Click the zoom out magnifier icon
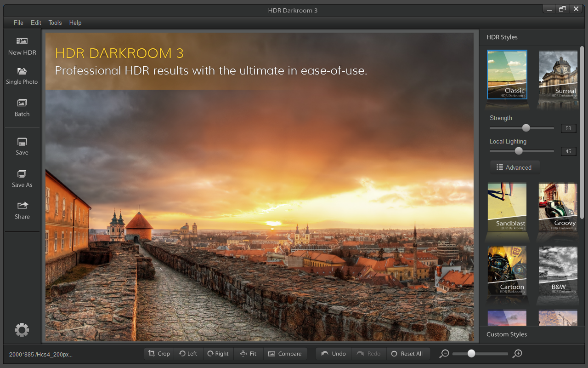Viewport: 588px width, 368px height. coord(444,354)
